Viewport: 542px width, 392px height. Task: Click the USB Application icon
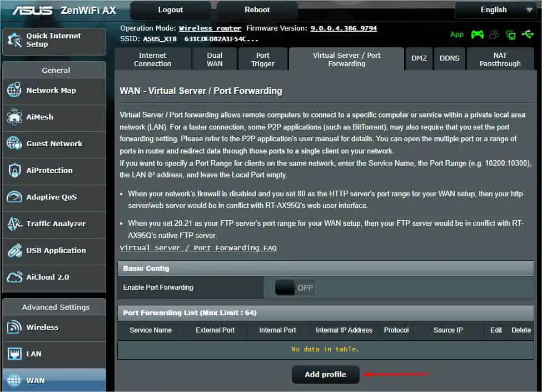point(14,251)
